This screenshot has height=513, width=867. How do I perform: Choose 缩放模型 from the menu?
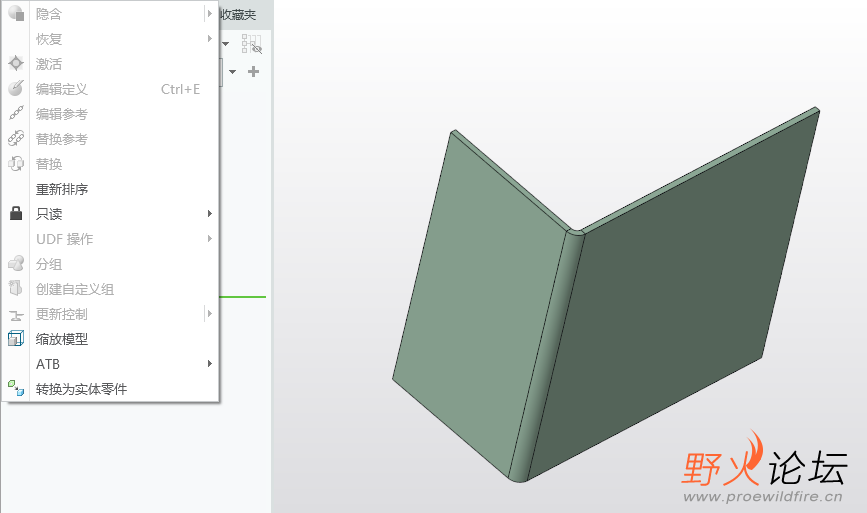coord(111,339)
